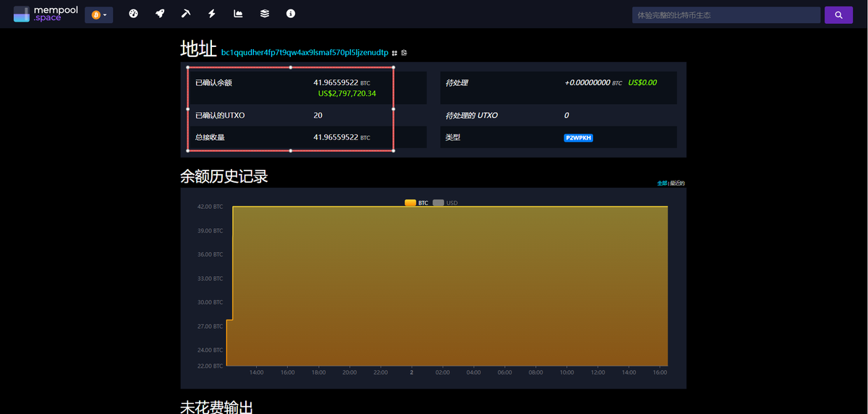Open the graphs chart icon
The width and height of the screenshot is (868, 414).
(238, 14)
